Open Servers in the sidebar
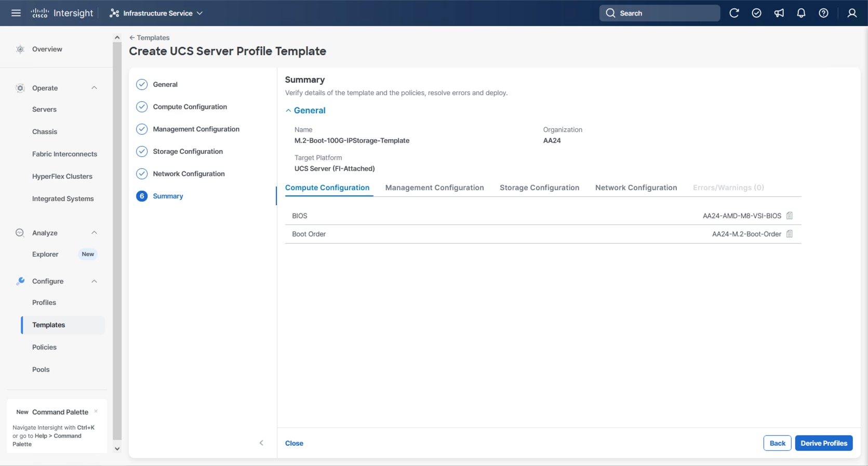 coord(44,110)
